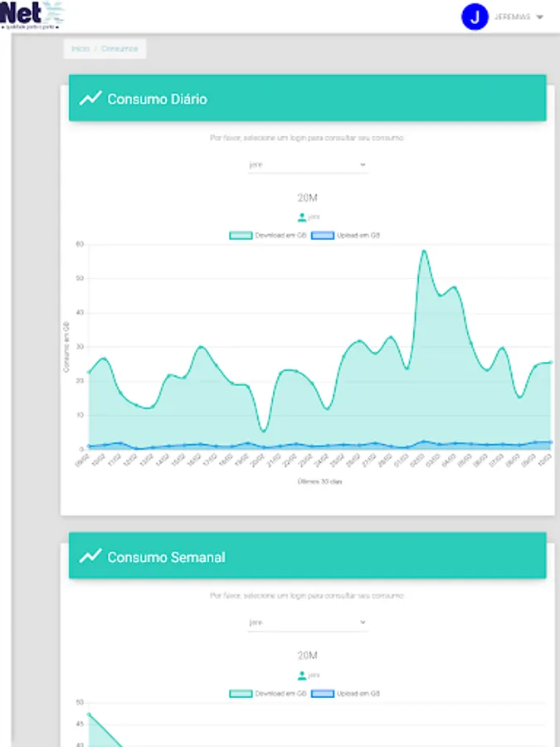Image resolution: width=560 pixels, height=747 pixels.
Task: Click the Consumo Semanal header title
Action: point(166,558)
